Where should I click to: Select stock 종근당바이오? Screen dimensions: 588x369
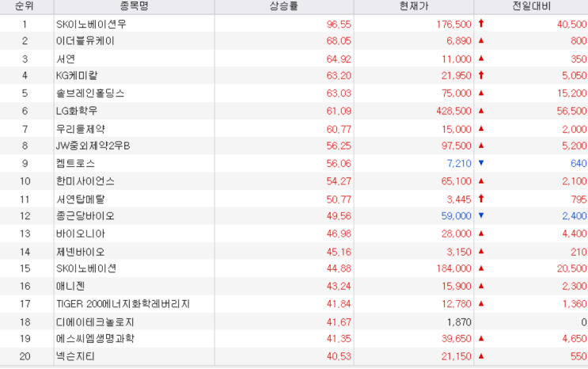point(85,216)
